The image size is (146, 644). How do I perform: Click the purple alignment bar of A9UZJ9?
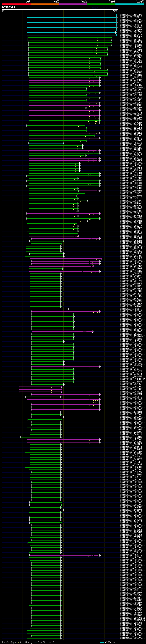(45, 309)
